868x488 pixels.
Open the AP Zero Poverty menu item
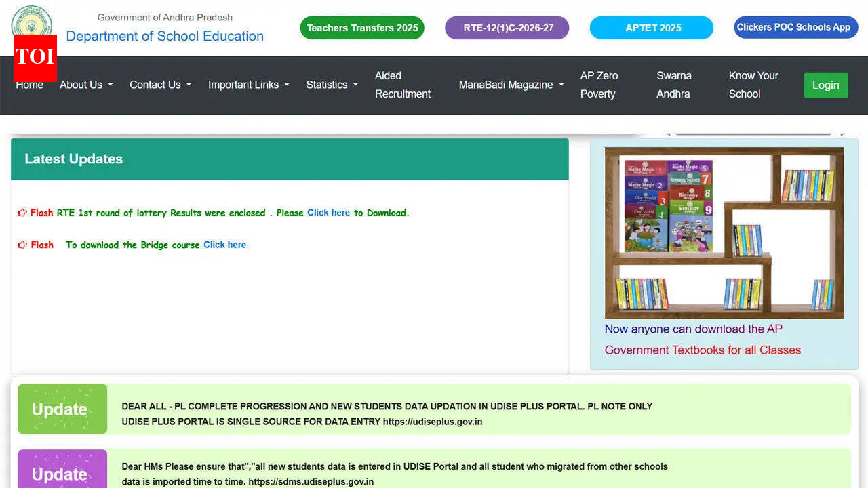599,85
